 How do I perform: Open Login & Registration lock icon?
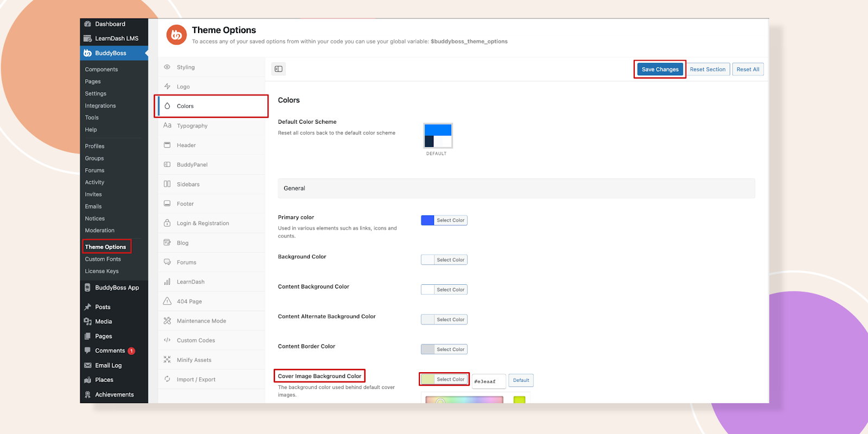pyautogui.click(x=167, y=223)
